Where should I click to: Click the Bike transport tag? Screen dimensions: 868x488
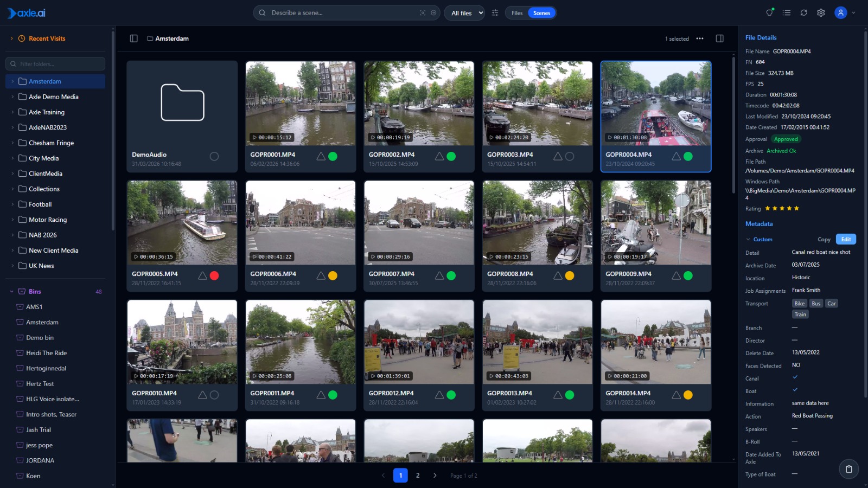tap(800, 304)
